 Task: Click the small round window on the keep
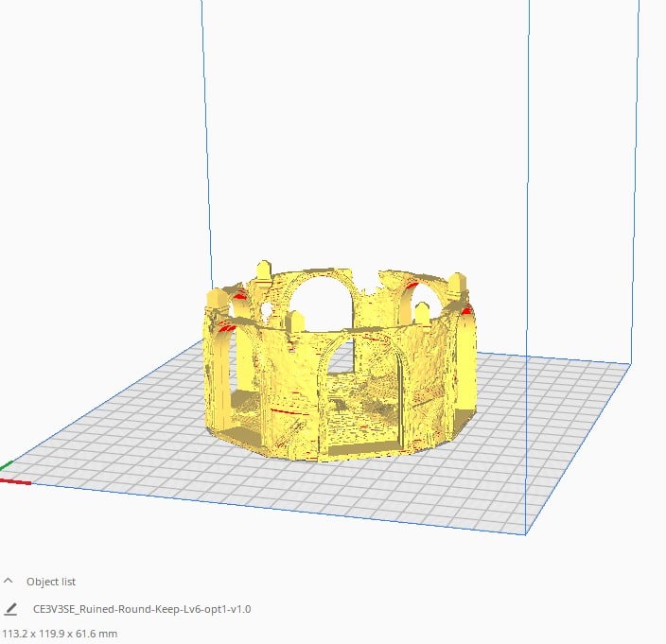coord(268,310)
